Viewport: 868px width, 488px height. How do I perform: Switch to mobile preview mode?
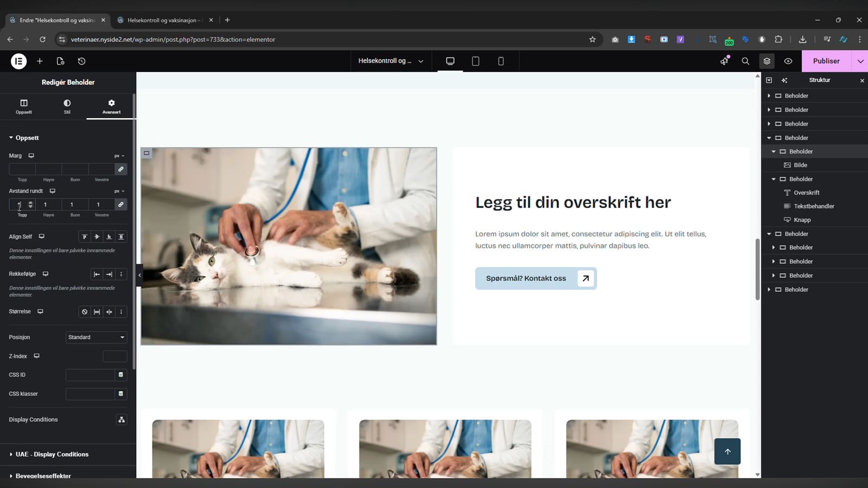(501, 61)
